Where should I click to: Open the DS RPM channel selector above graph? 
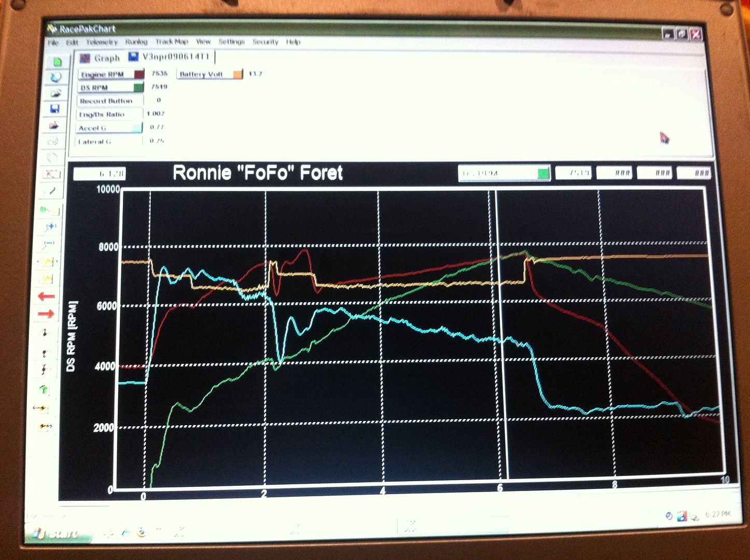[497, 173]
